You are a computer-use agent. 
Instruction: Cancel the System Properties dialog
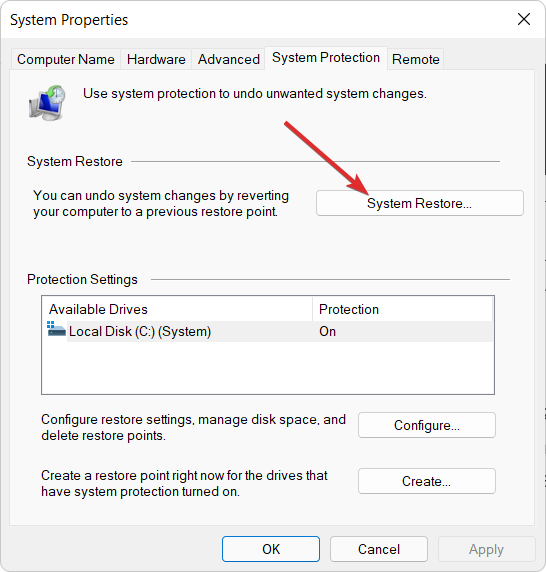[379, 549]
